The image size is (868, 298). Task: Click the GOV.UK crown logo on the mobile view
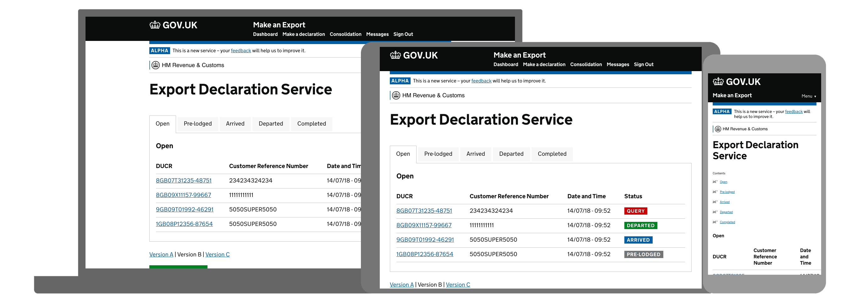718,81
